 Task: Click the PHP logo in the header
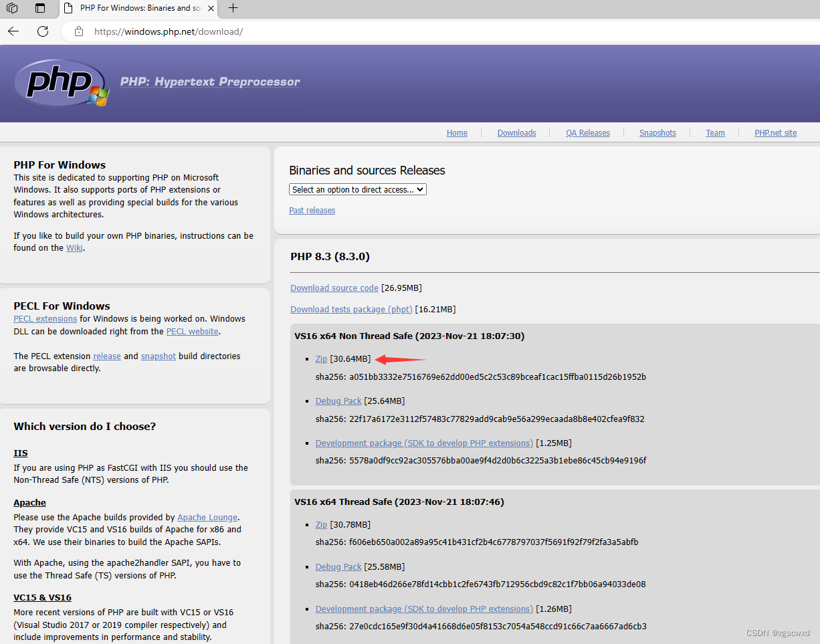(61, 84)
